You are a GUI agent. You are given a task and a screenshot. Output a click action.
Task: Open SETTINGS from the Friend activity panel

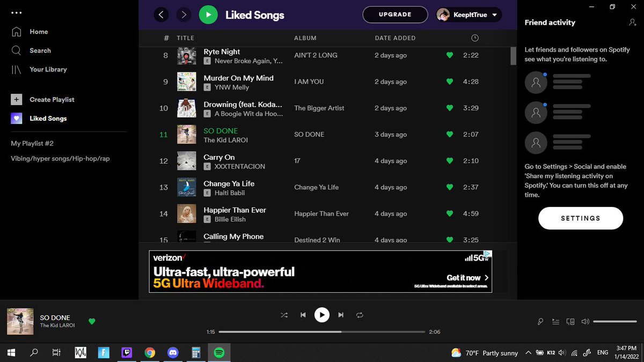(581, 218)
